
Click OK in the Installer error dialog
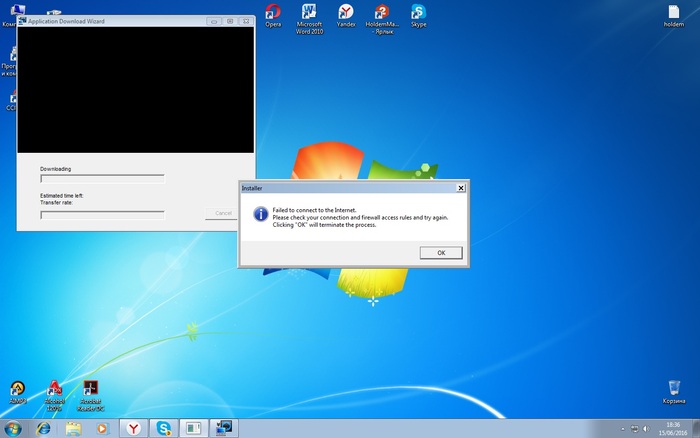[441, 253]
